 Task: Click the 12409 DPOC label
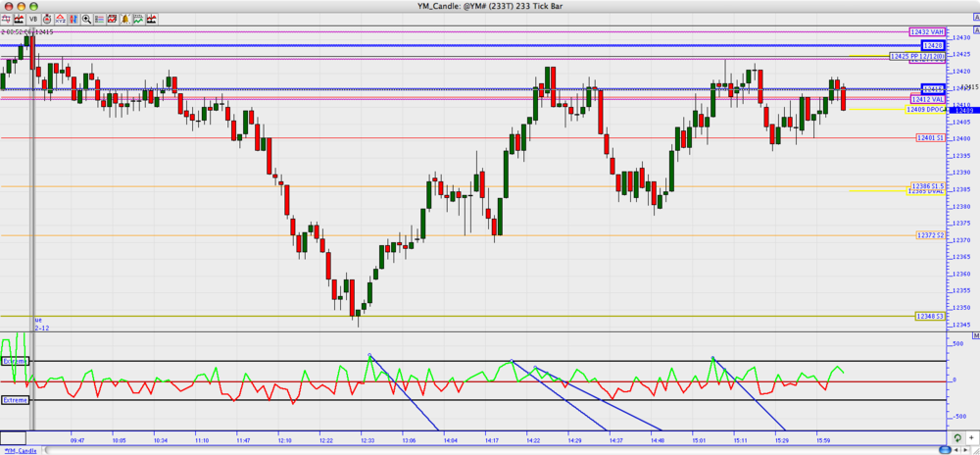point(926,110)
